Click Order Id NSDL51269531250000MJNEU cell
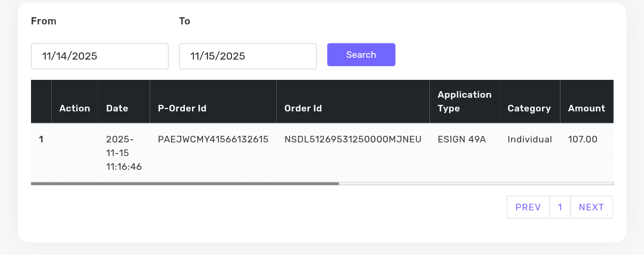 [353, 139]
